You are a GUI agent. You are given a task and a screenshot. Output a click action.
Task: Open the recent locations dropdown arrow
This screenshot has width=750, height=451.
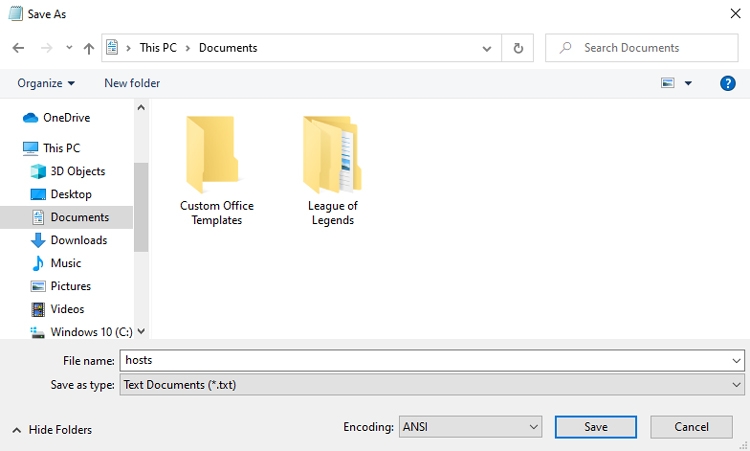(69, 47)
